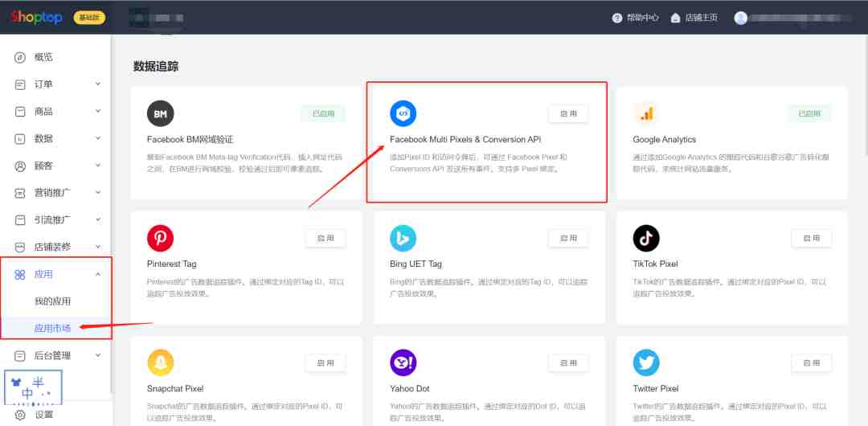Image resolution: width=868 pixels, height=426 pixels.
Task: Expand the 商品 chevron
Action: click(98, 112)
